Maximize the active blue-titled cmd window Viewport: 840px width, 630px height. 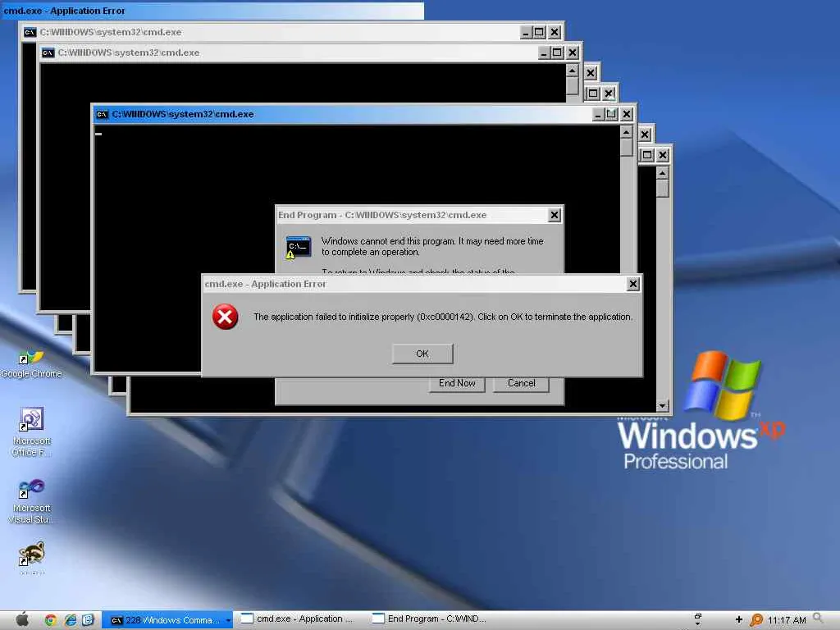pos(611,114)
